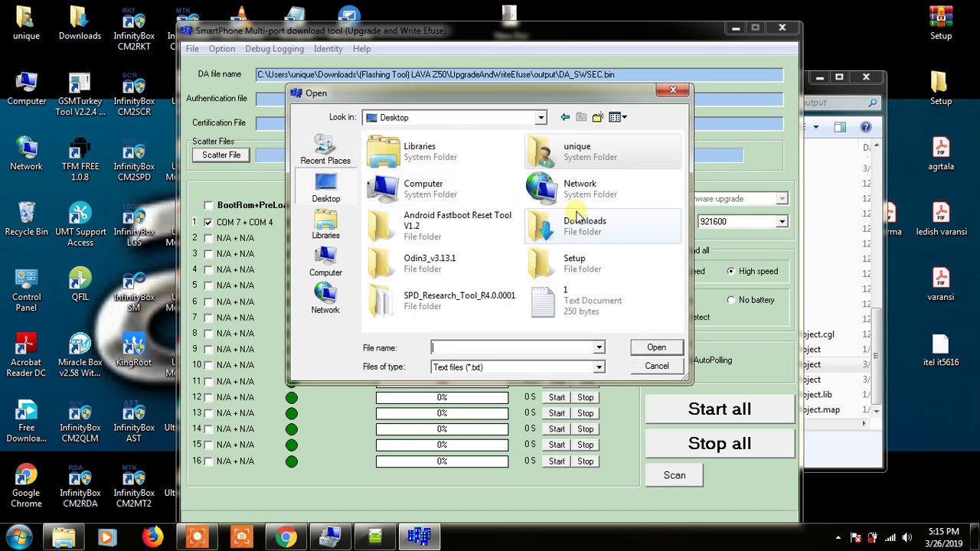The image size is (980, 551).
Task: Select the Network system folder in file list
Action: (603, 188)
